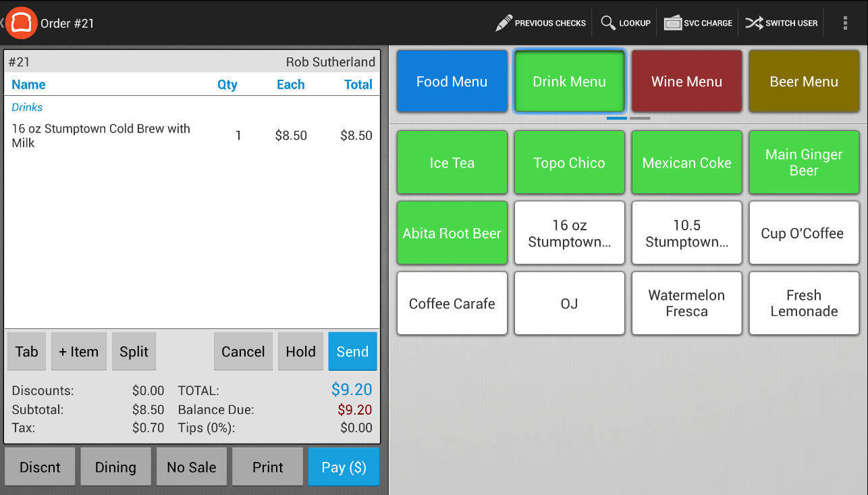
Task: Open Previous Checks pencil icon
Action: click(504, 23)
